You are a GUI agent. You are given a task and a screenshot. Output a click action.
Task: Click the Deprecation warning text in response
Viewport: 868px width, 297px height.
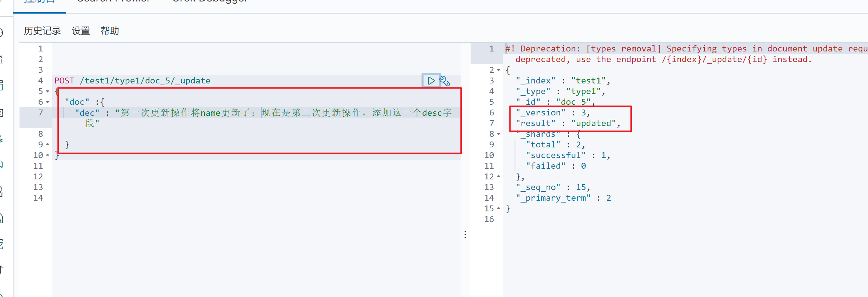pos(687,54)
